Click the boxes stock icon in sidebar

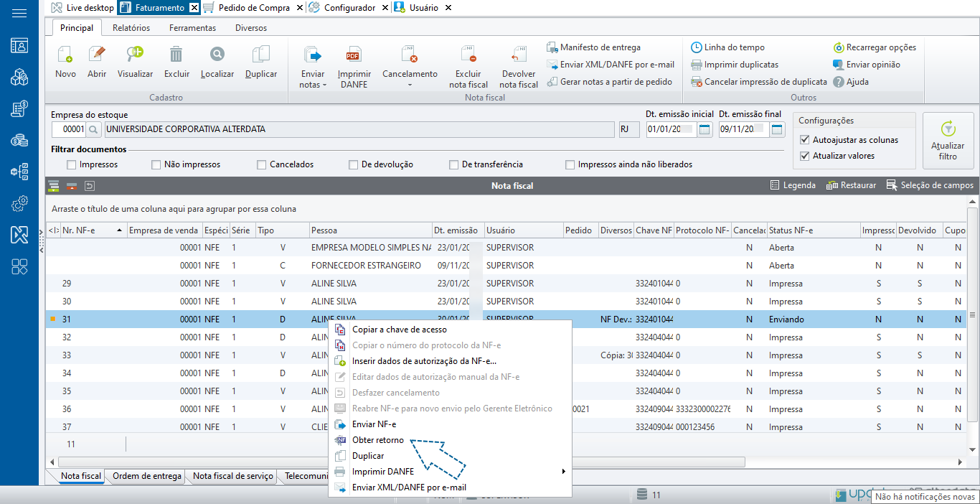tap(19, 77)
